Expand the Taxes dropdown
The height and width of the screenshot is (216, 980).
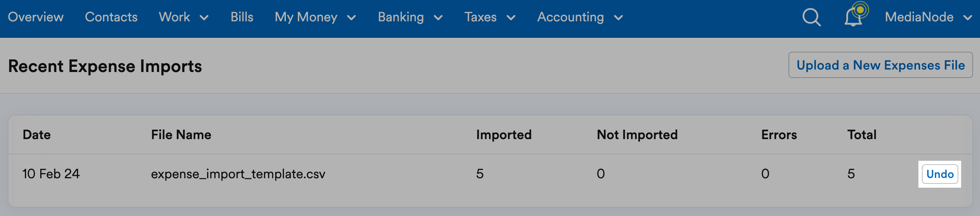click(x=490, y=17)
